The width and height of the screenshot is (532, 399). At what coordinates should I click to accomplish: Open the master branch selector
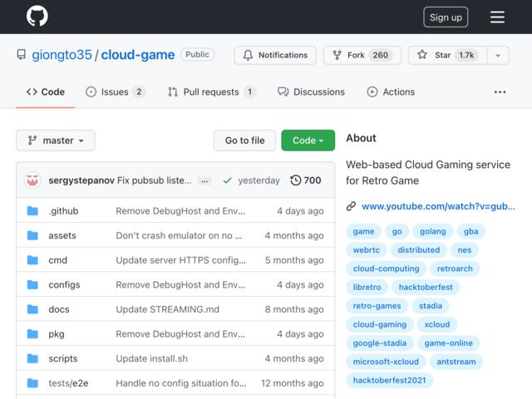click(x=56, y=140)
